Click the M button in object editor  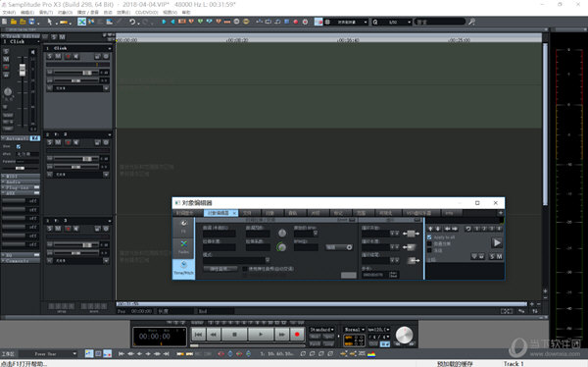[499, 256]
